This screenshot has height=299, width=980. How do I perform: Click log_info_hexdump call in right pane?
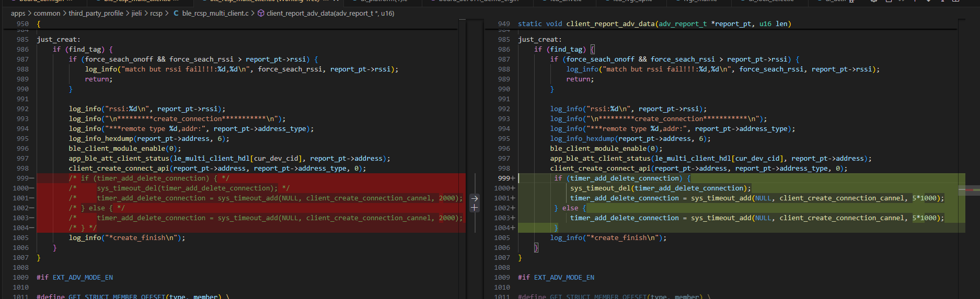[630, 139]
